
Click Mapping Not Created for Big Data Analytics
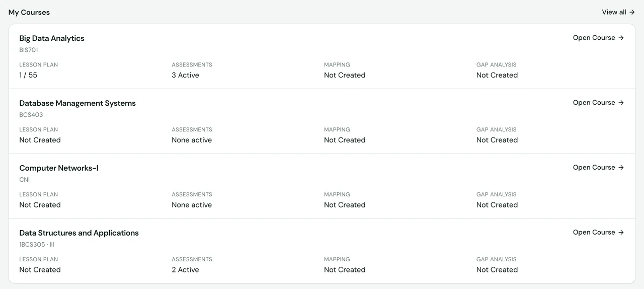click(345, 75)
